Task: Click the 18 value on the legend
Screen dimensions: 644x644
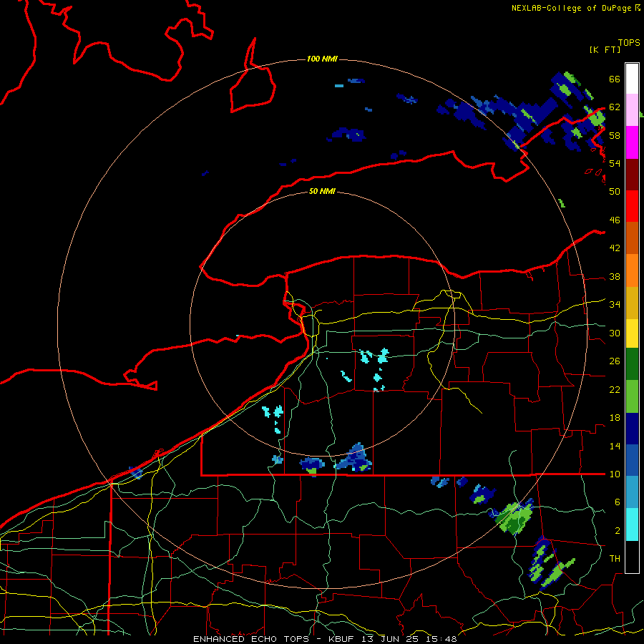Action: coord(615,418)
